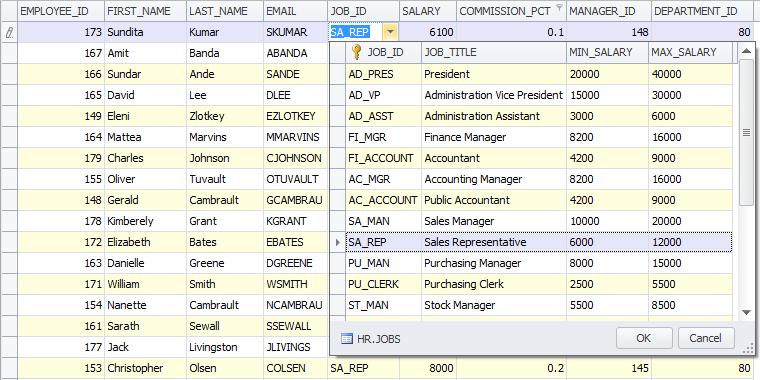Confirm selection with the OK button

coord(644,338)
